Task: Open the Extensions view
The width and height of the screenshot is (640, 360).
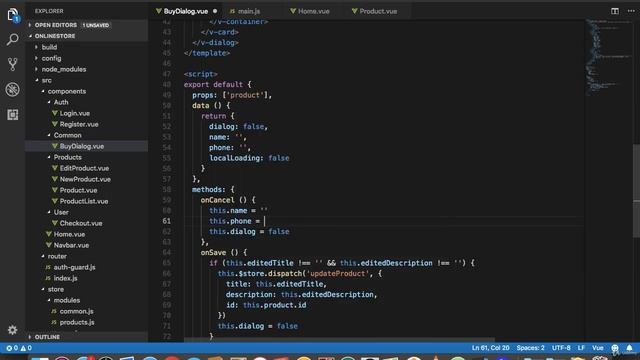Action: pos(13,115)
